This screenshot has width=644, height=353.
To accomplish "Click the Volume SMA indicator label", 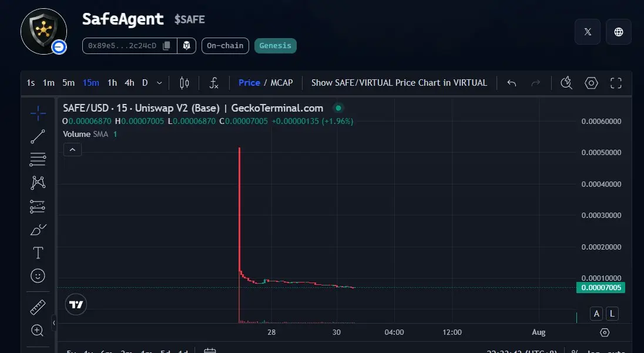I will tap(85, 135).
